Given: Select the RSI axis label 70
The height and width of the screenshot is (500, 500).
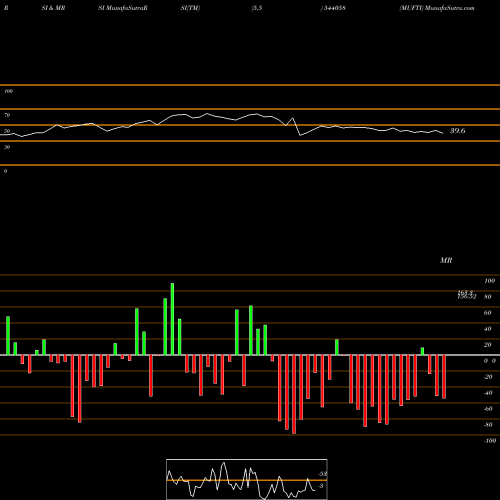Looking at the screenshot, I should pos(7,115).
